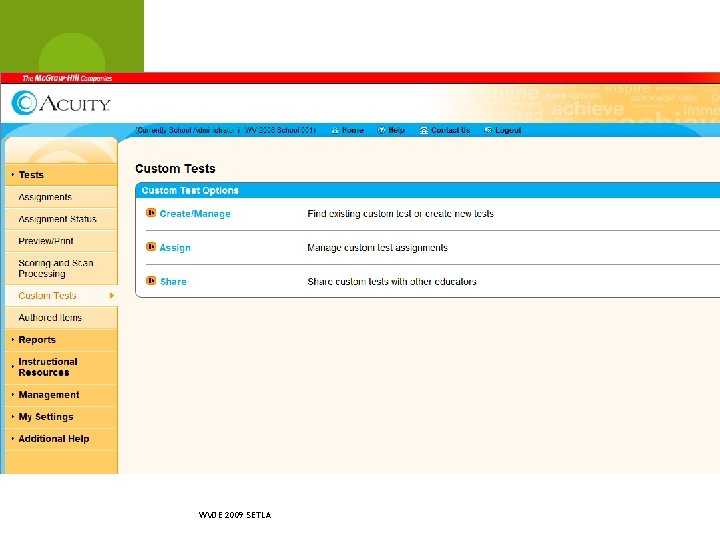Click the Contact Us telephone icon
The width and height of the screenshot is (720, 540).
423,130
